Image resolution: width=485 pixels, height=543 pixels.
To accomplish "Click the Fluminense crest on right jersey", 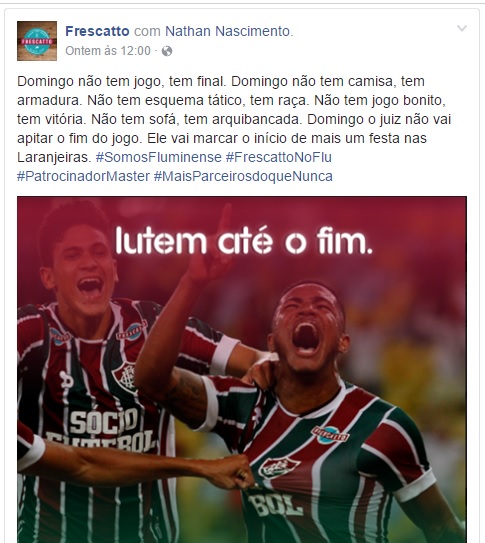I will tap(278, 468).
